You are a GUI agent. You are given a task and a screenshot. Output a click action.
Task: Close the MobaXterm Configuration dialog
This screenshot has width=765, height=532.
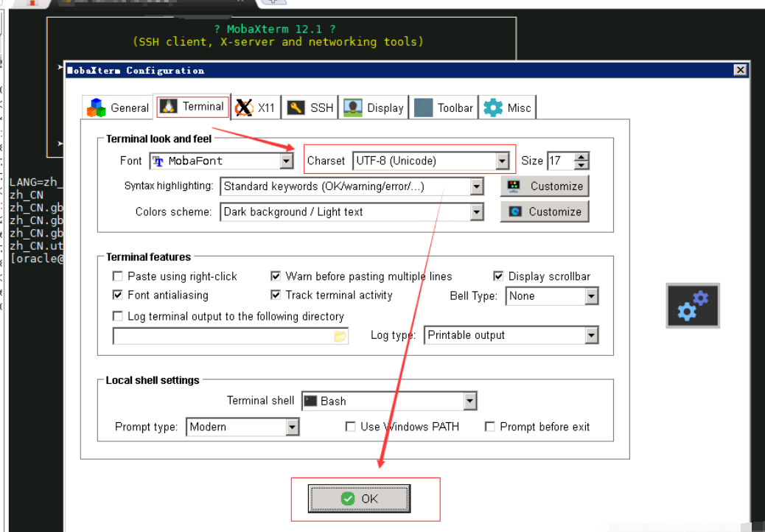(740, 70)
